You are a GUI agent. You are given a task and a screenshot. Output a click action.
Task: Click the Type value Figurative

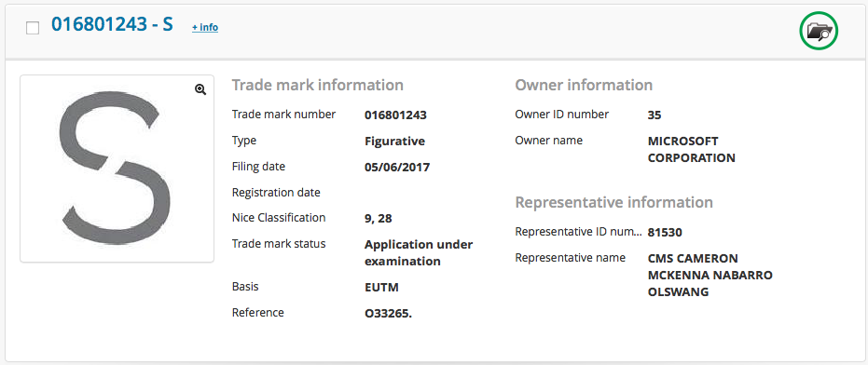pos(394,141)
